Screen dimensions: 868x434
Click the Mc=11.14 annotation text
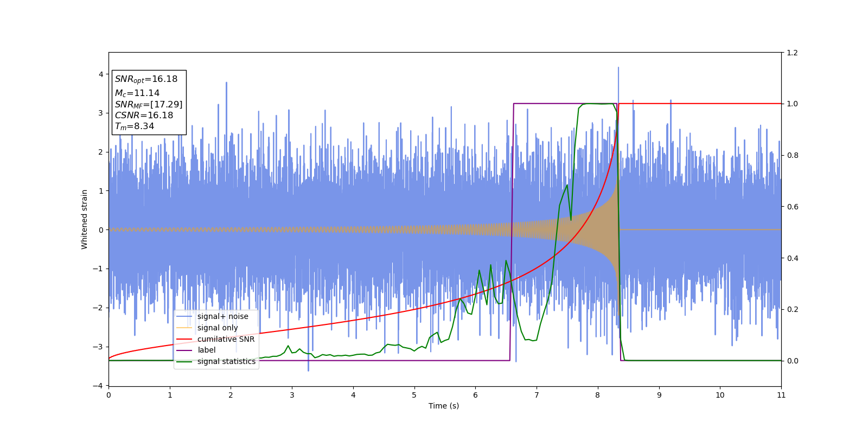tap(137, 93)
